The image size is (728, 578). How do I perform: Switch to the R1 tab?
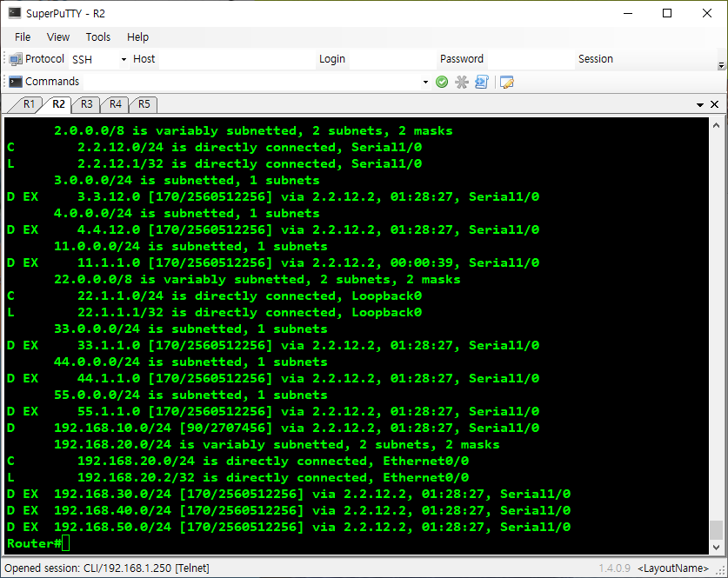tap(29, 104)
